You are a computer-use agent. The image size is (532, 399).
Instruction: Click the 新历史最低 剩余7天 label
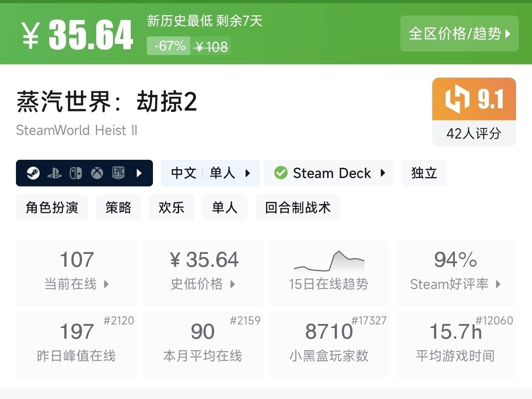[205, 20]
